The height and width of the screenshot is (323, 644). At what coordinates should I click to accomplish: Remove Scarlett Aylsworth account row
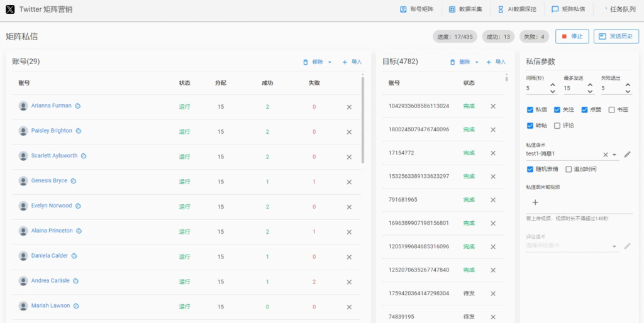pos(349,156)
